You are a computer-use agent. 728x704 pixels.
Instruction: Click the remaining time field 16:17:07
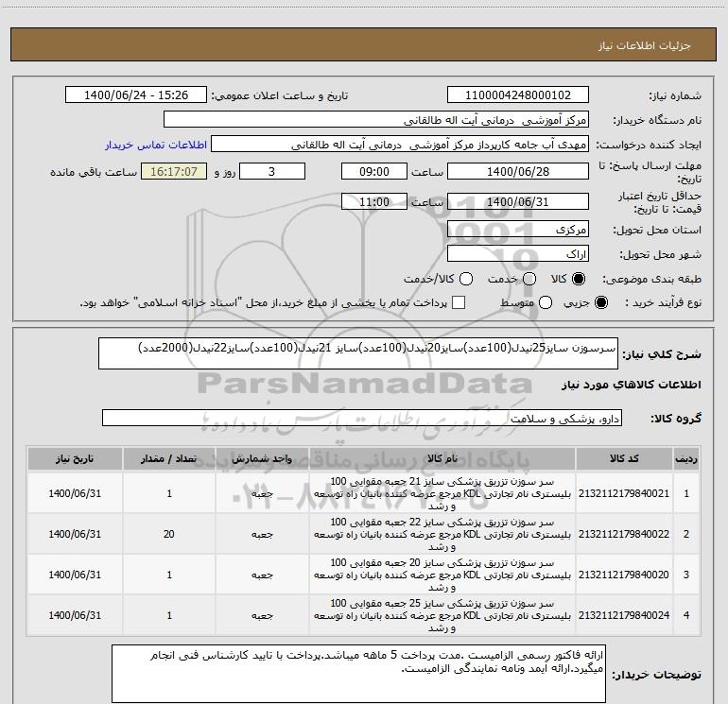coord(174,172)
